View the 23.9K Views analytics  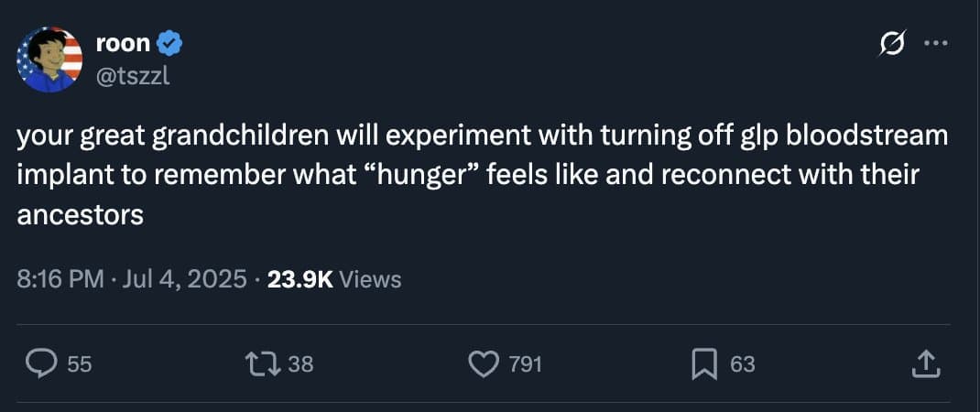(x=333, y=279)
